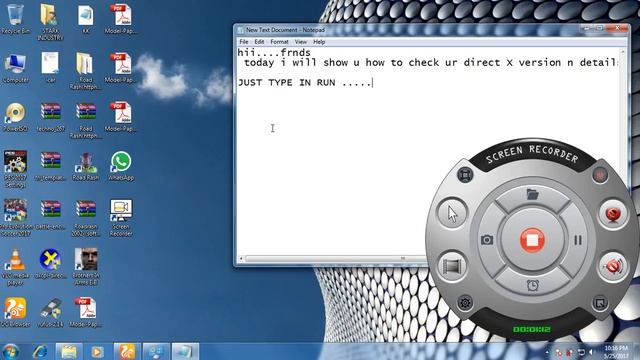Select the STARK INDUSTRY folder

click(50, 22)
